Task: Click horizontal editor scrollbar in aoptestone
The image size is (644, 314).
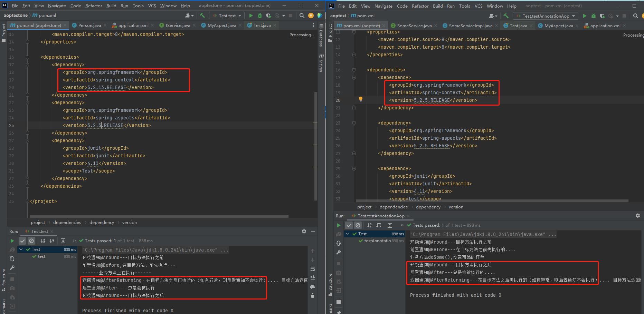Action: [x=159, y=217]
